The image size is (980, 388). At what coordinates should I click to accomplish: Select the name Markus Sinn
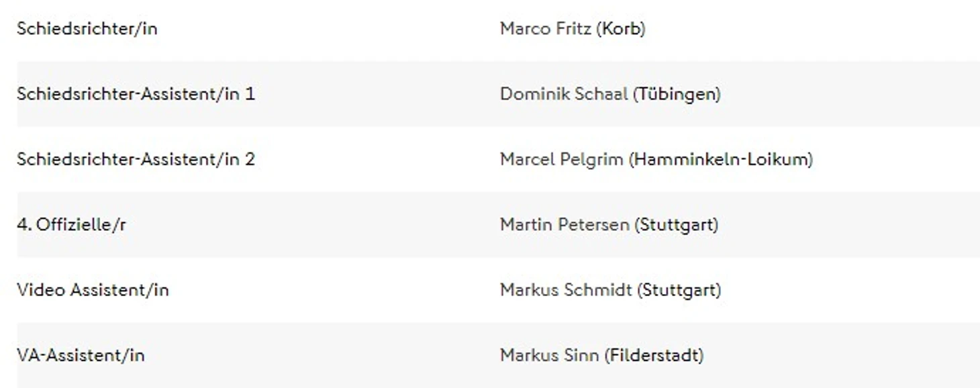[548, 355]
